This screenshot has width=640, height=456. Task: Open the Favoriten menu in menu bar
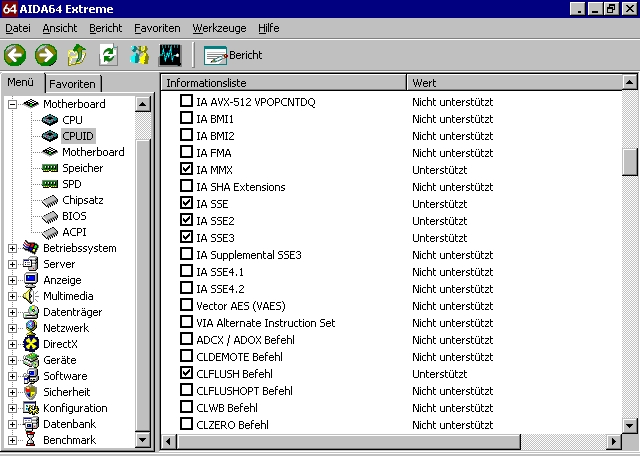(157, 28)
